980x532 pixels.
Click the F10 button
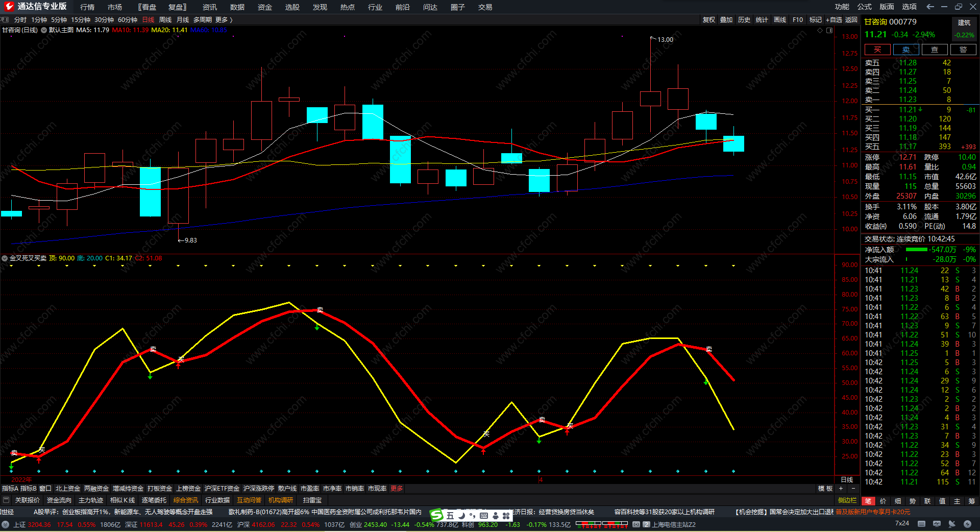click(x=798, y=19)
